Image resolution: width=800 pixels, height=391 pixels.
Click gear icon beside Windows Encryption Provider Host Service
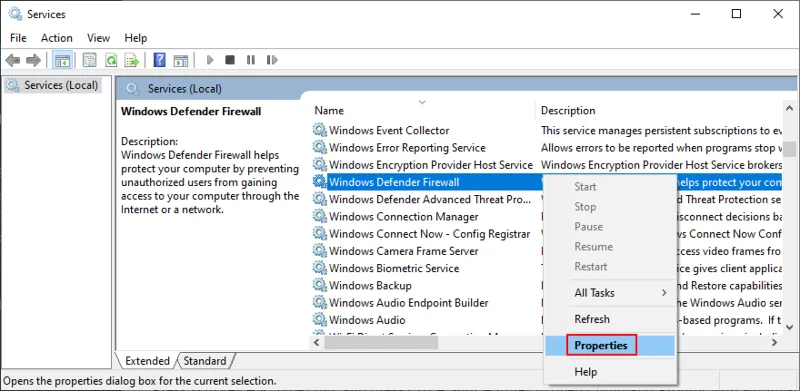point(320,164)
